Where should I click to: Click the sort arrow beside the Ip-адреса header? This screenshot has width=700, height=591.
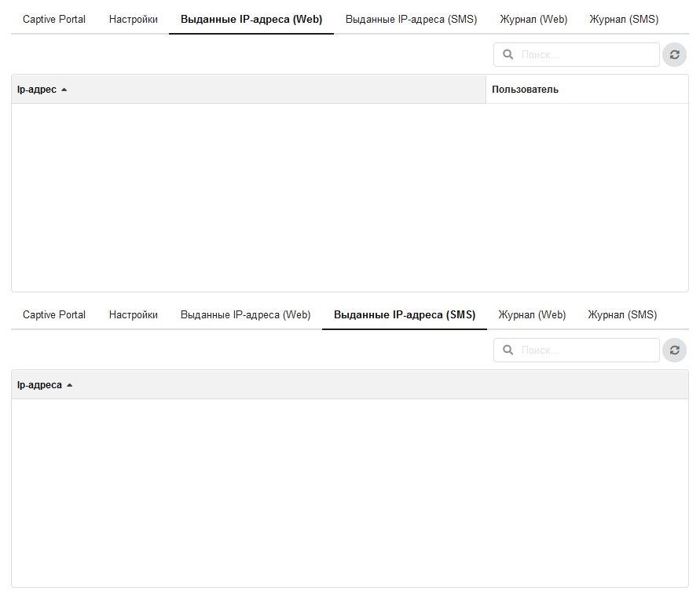tap(70, 385)
